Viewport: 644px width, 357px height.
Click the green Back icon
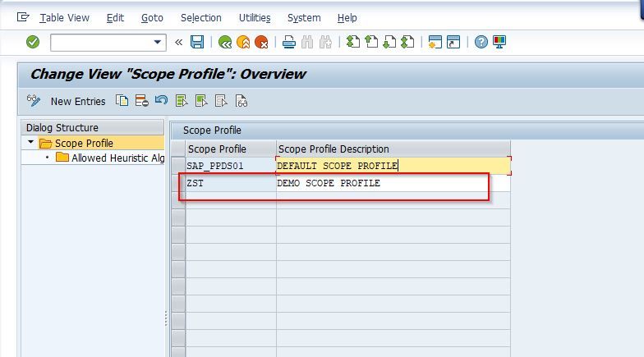tap(225, 42)
